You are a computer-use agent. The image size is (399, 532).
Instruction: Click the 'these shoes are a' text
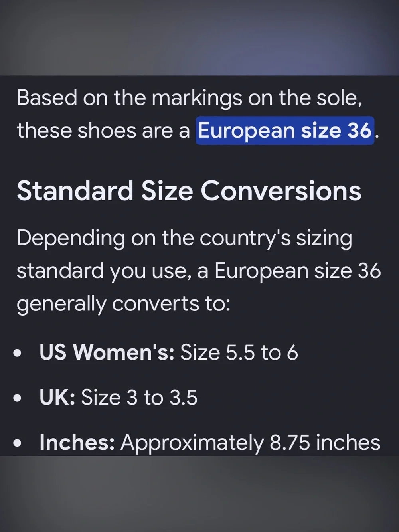pyautogui.click(x=103, y=131)
